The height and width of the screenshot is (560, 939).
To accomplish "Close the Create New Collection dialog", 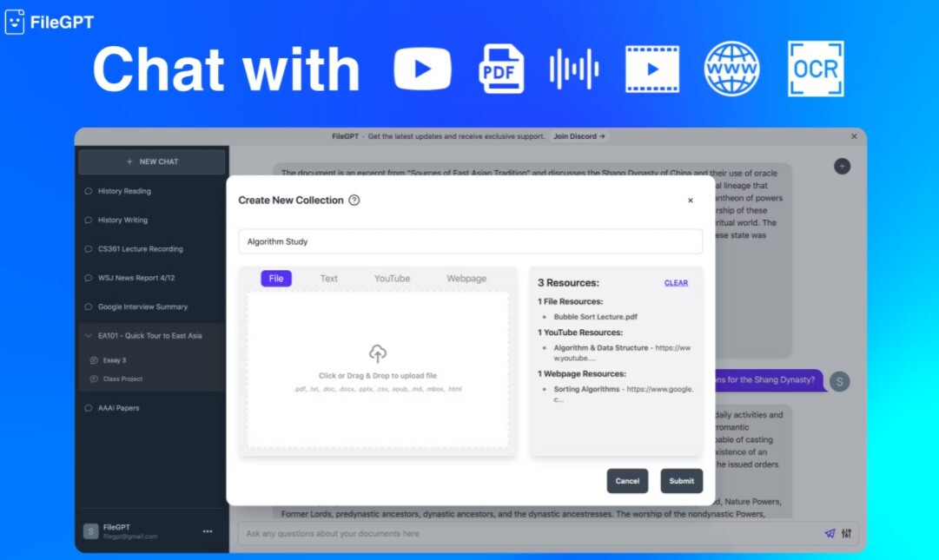I will [x=691, y=201].
